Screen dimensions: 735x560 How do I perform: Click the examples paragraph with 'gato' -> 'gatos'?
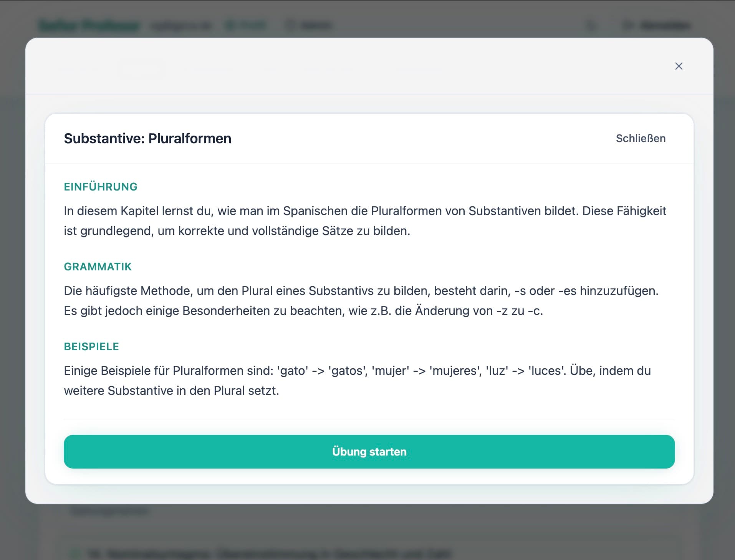point(357,381)
